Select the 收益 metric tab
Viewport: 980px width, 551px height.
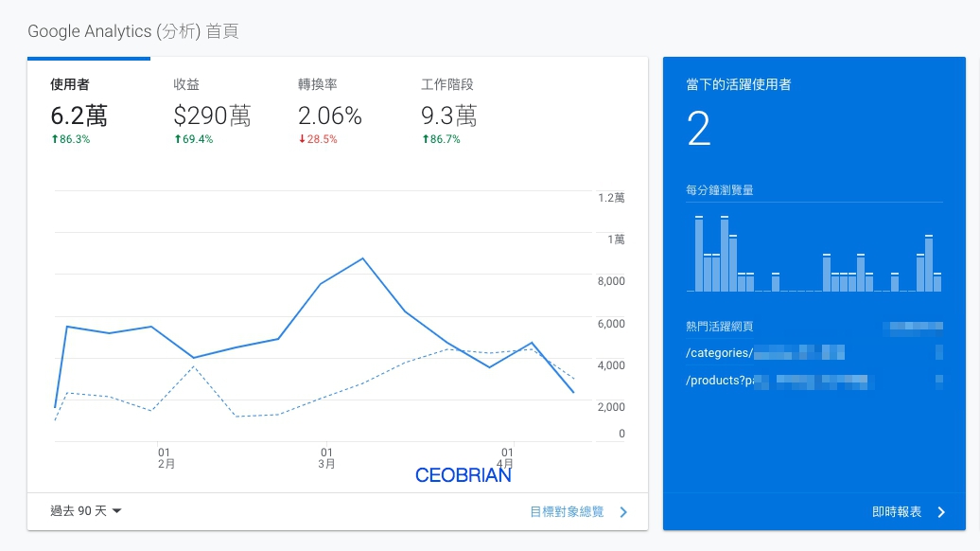point(212,112)
